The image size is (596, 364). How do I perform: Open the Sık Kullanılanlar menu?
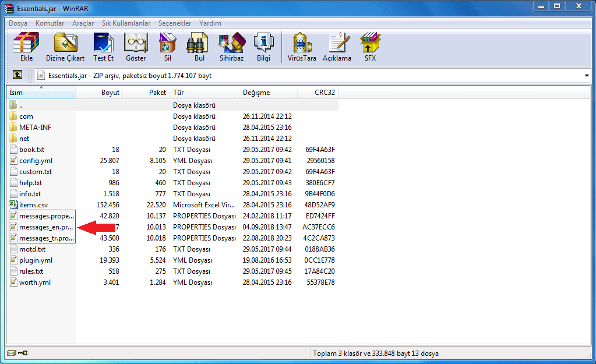(x=126, y=23)
